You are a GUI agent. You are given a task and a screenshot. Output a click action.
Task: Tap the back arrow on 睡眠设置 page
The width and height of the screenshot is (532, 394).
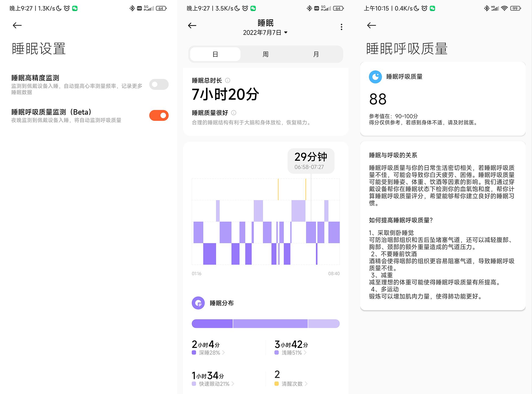pos(17,25)
